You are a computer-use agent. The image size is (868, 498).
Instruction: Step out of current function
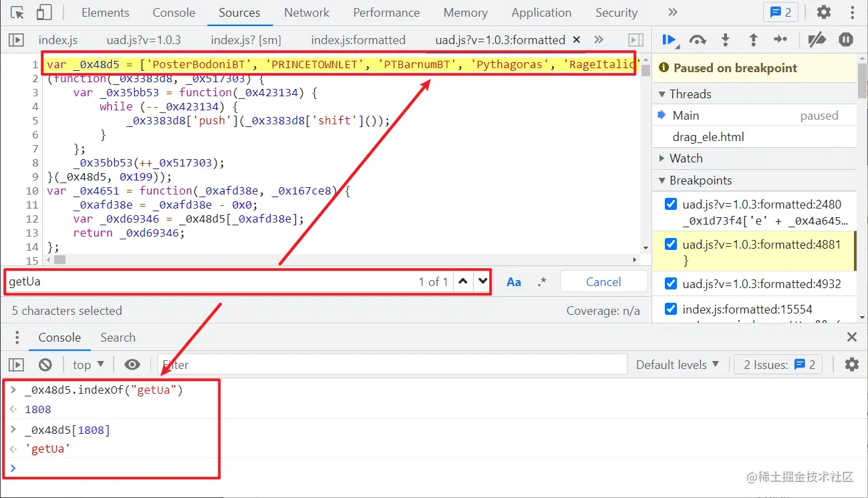coord(753,40)
